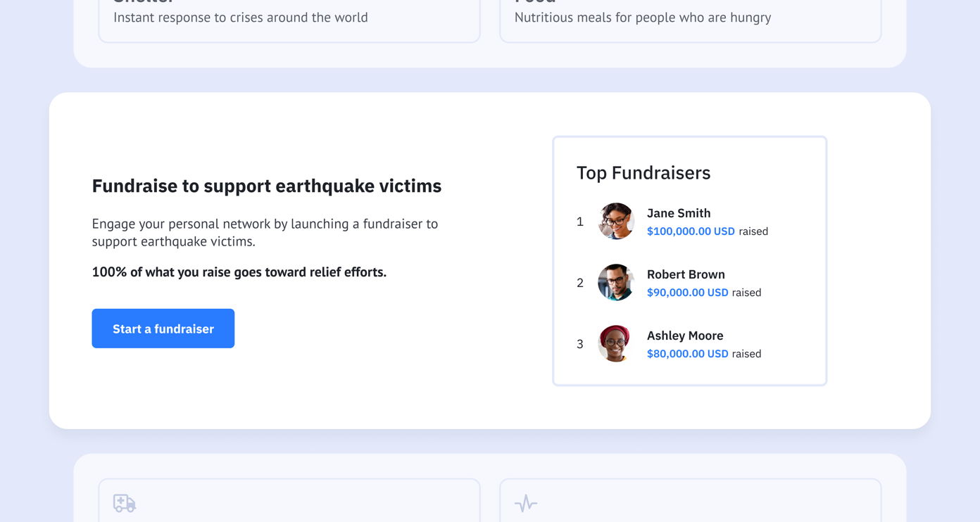Open Robert Brown's profile picture

(615, 283)
